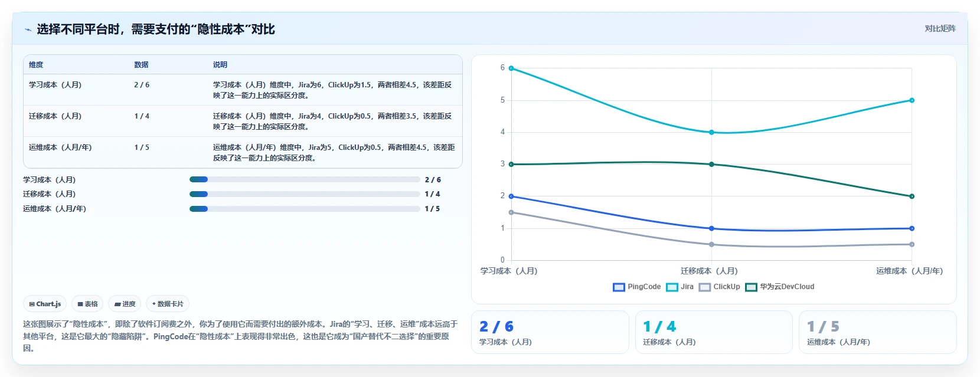Click description text for 运维成本 row
This screenshot has height=377, width=980.
334,152
